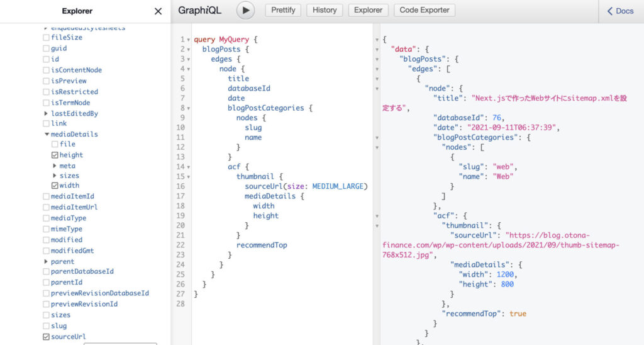Fold query line 1 with gutter arrow
The image size is (644, 345).
pos(189,40)
